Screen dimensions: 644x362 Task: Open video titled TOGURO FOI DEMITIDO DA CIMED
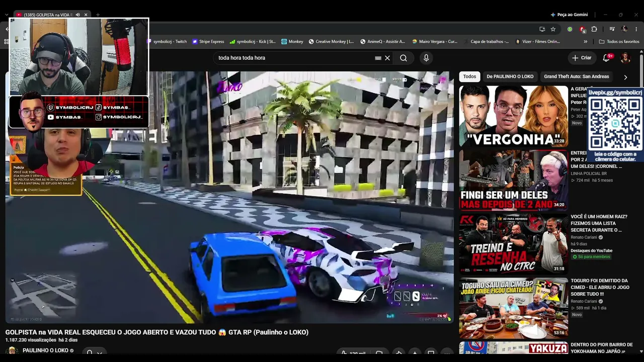(599, 287)
